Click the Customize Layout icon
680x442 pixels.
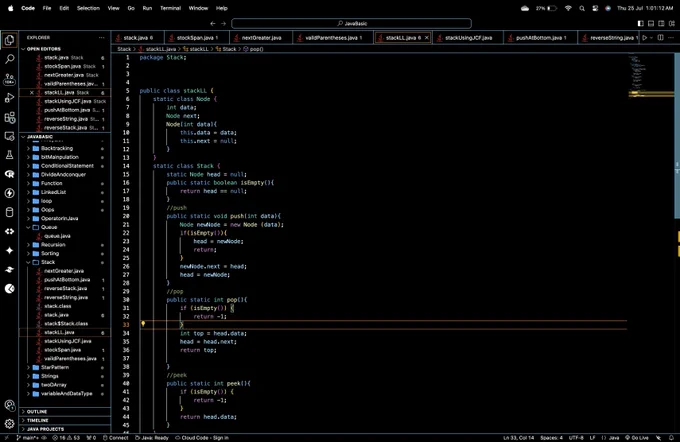pyautogui.click(x=672, y=23)
